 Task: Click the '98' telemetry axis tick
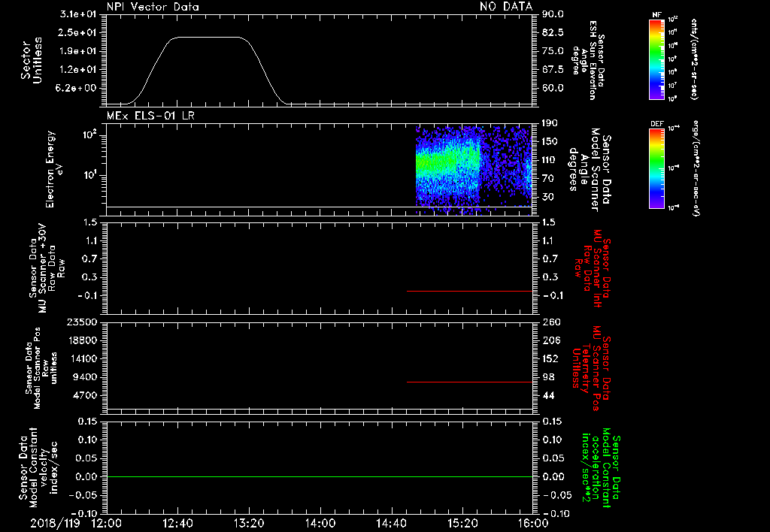coord(548,377)
